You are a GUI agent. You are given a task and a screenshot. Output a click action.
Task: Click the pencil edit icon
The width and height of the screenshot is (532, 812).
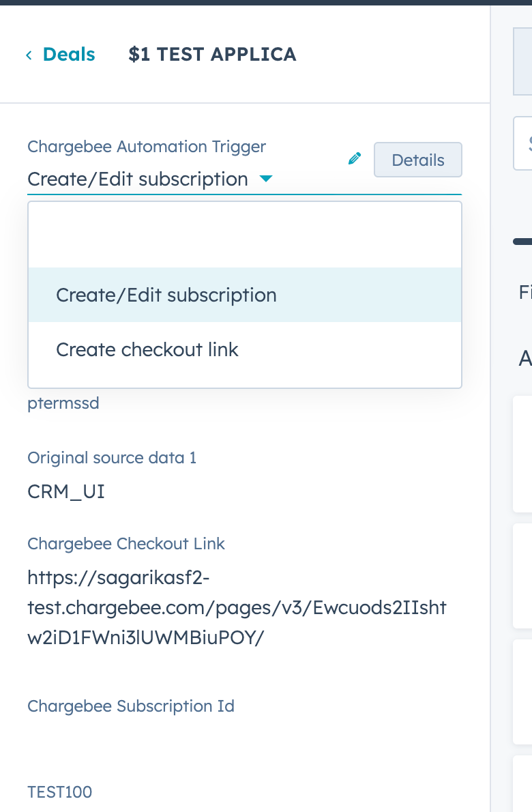[354, 159]
